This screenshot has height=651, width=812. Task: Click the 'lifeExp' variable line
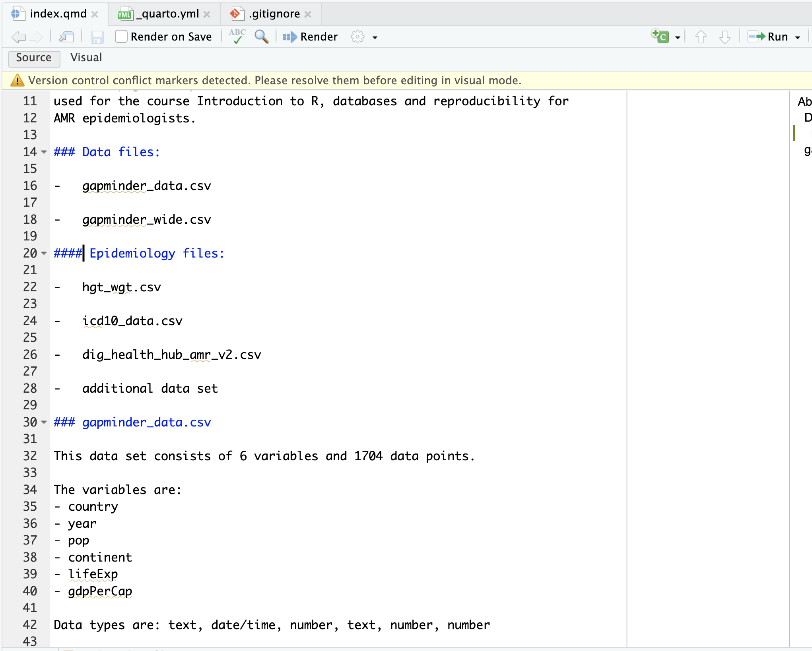tap(93, 575)
